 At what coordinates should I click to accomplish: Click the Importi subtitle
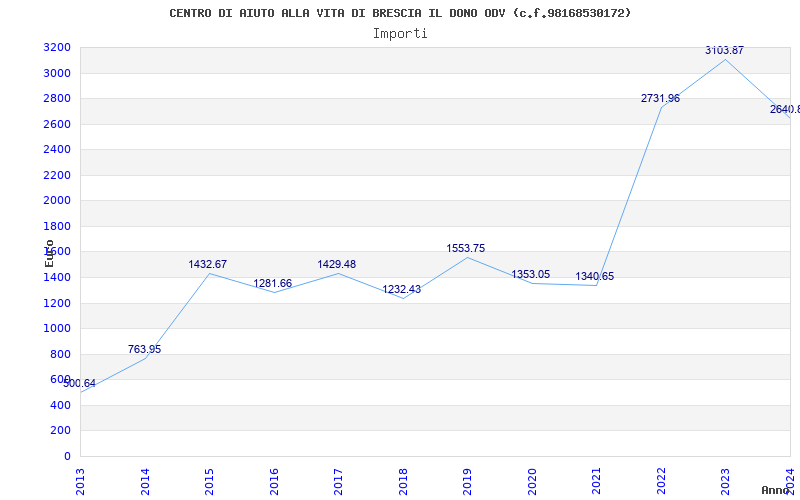400,34
